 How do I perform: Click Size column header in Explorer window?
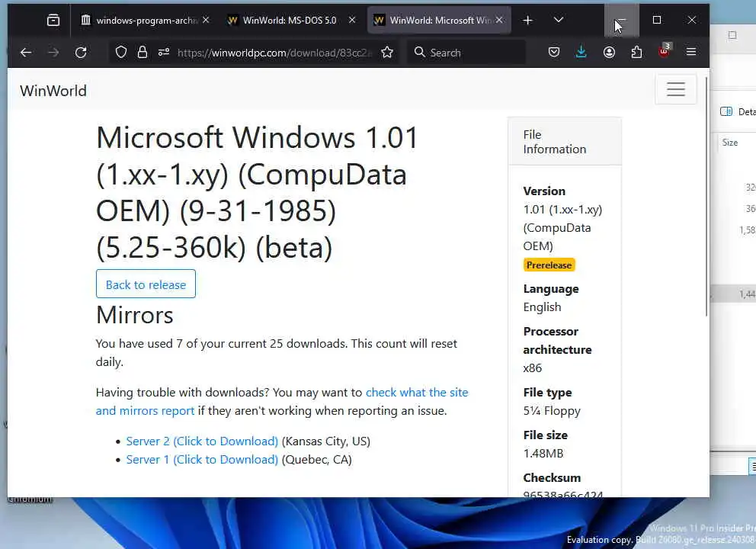[730, 143]
